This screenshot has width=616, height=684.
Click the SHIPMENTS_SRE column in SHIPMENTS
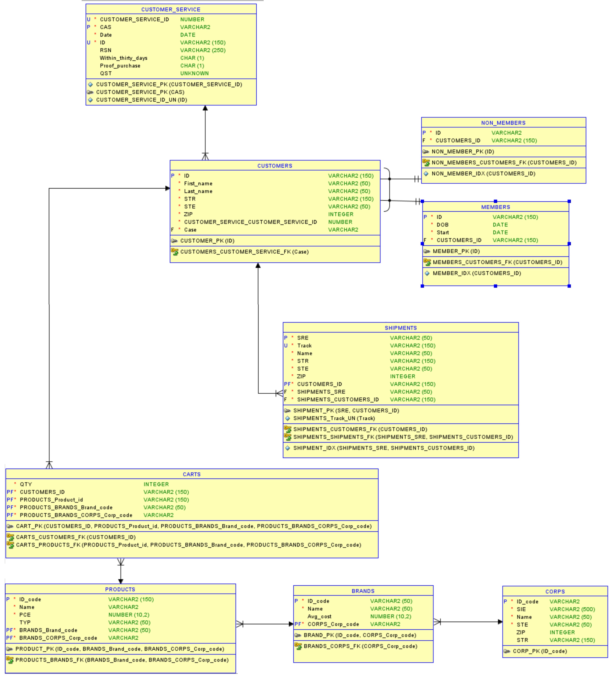point(401,392)
